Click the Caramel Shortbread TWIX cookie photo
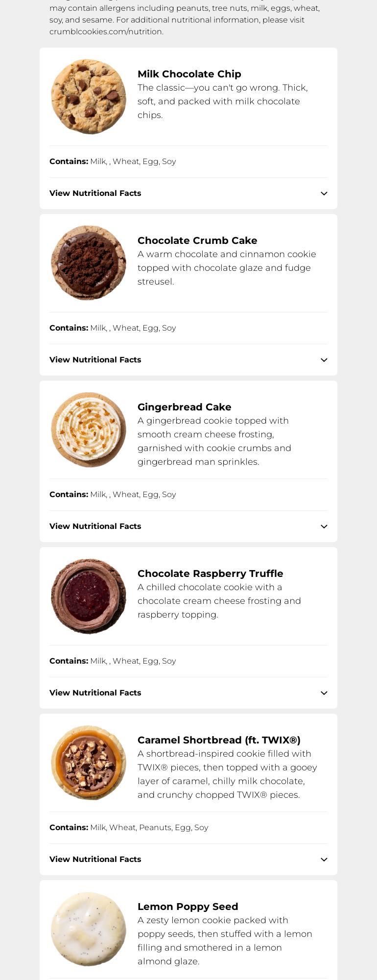The width and height of the screenshot is (377, 980). point(88,763)
